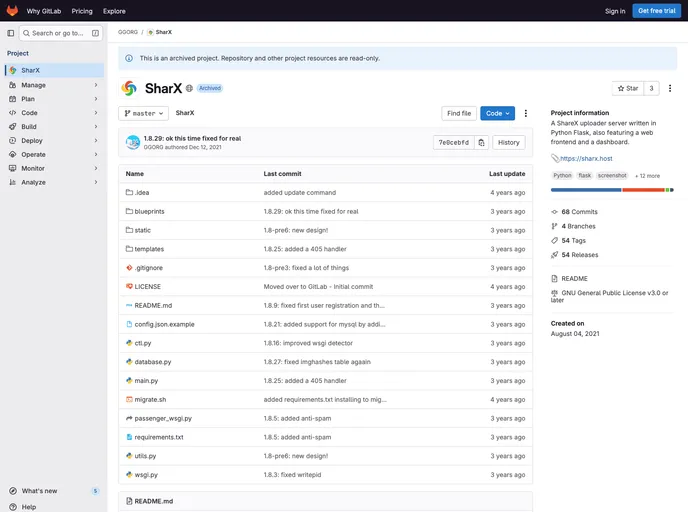Viewport: 688px width, 512px height.
Task: Open Explore from top navigation
Action: pos(114,11)
